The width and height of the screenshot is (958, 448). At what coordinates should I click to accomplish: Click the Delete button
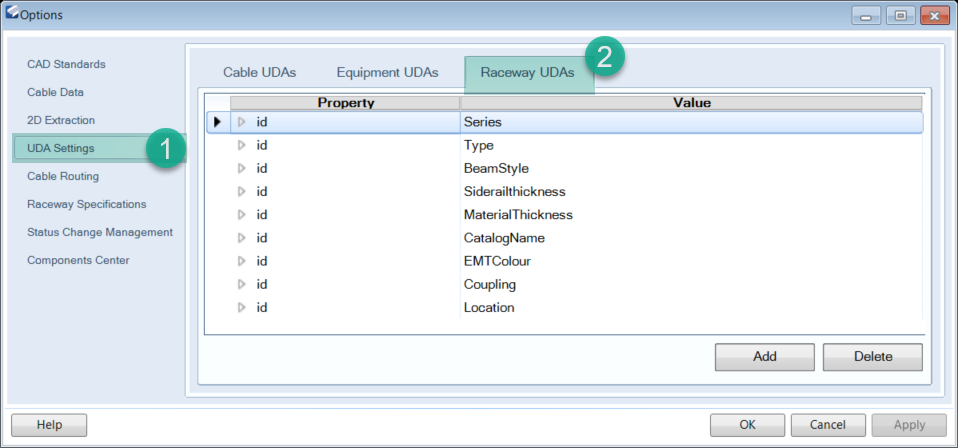872,356
